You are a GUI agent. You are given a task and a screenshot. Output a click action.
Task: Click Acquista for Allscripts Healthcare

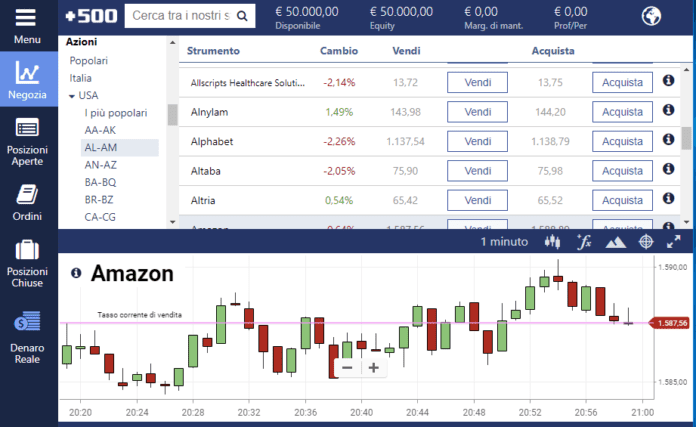[622, 83]
